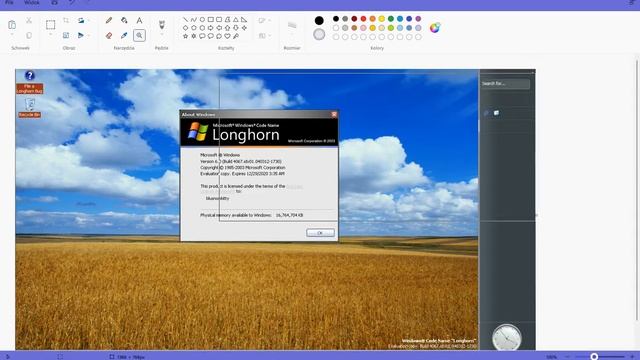Expand the Flip options arrow
This screenshot has width=640, height=360.
89,36
